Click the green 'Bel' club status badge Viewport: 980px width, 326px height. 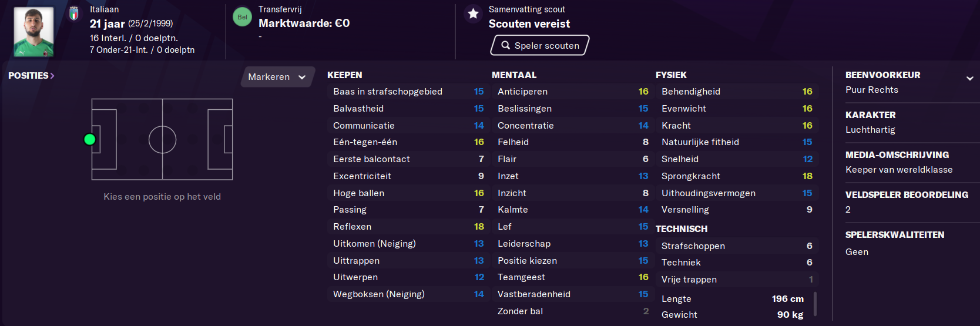tap(242, 17)
